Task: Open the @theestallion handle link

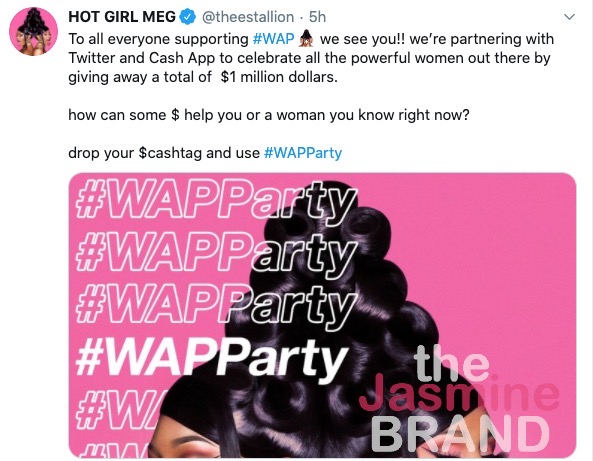Action: (x=248, y=17)
